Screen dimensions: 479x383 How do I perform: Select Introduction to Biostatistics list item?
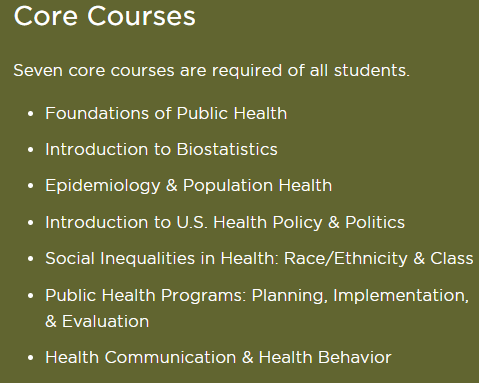pyautogui.click(x=161, y=149)
